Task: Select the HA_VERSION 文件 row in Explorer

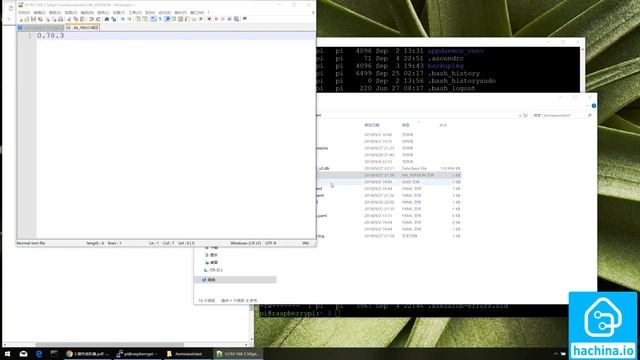Action: 389,175
